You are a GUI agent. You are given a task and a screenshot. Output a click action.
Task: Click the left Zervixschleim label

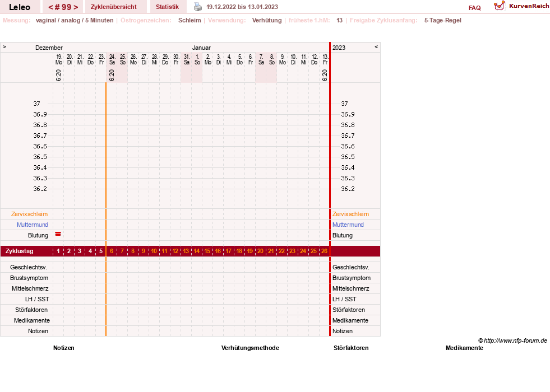pyautogui.click(x=30, y=214)
